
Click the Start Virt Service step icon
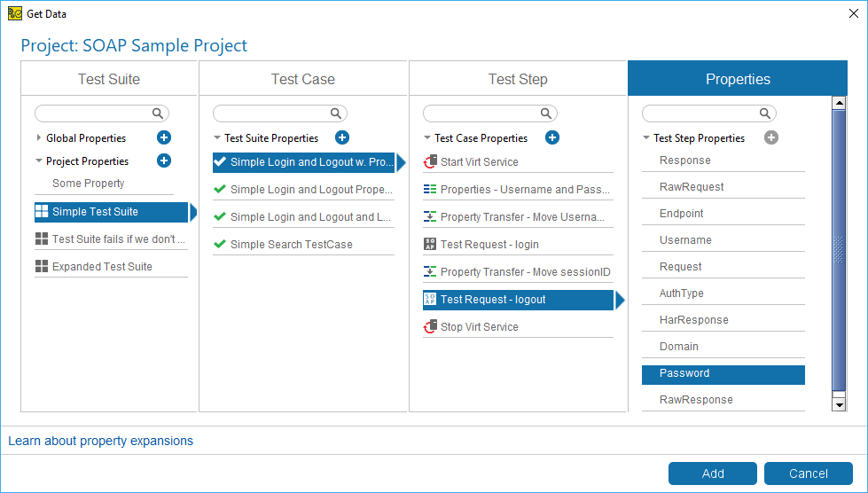pos(430,161)
